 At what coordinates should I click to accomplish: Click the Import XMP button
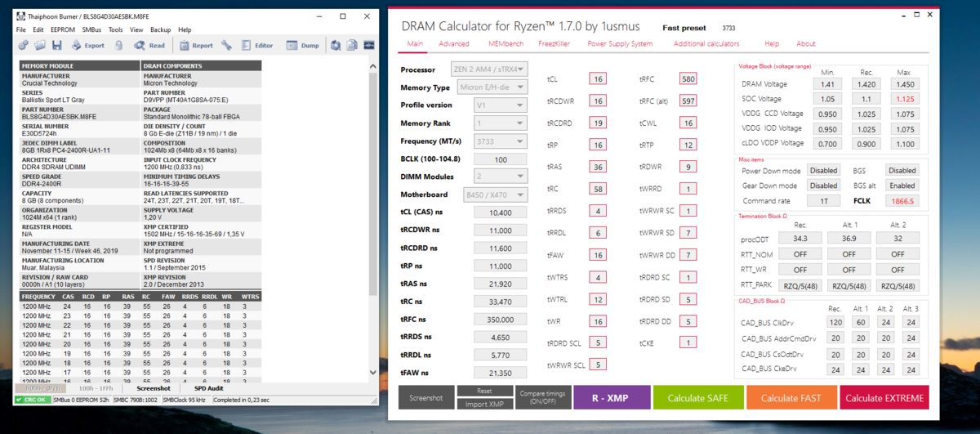point(484,404)
